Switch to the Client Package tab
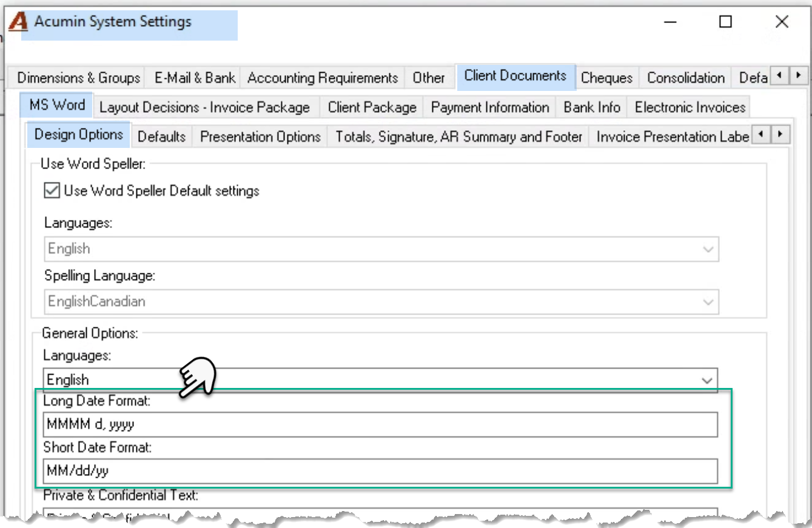 point(372,108)
